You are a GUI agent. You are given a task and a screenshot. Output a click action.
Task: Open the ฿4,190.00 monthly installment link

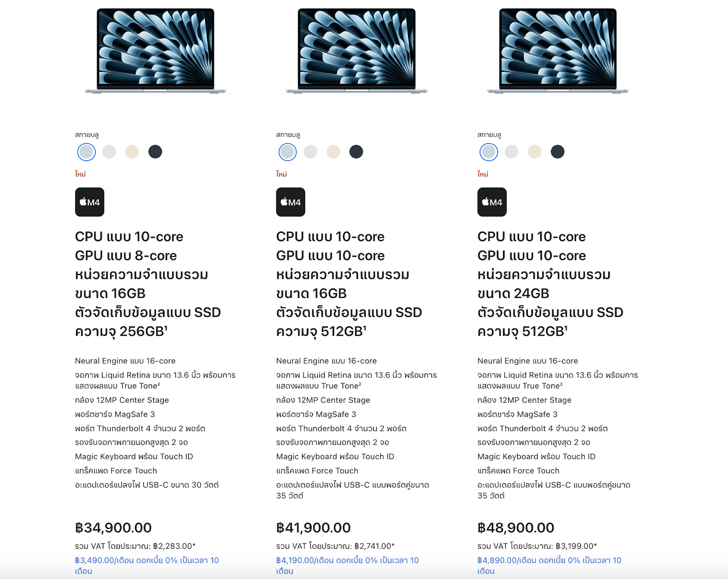click(347, 560)
